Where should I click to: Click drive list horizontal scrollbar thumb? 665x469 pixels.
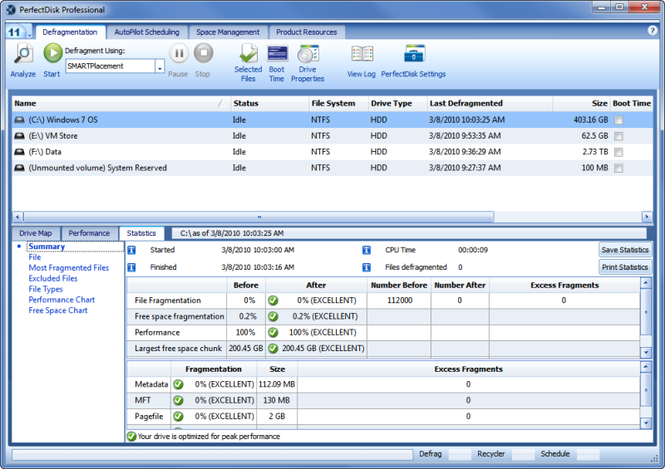[259, 217]
